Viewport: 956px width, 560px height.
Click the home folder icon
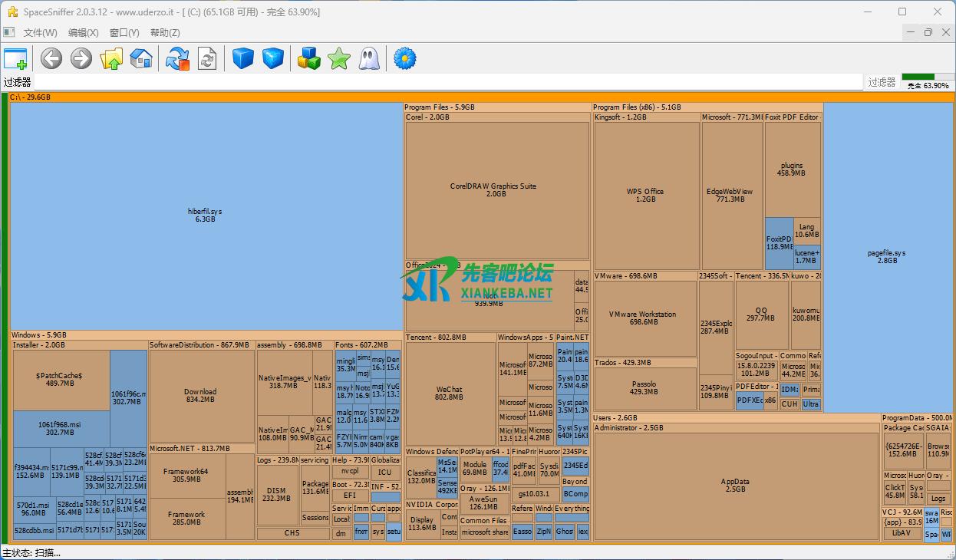pos(141,58)
